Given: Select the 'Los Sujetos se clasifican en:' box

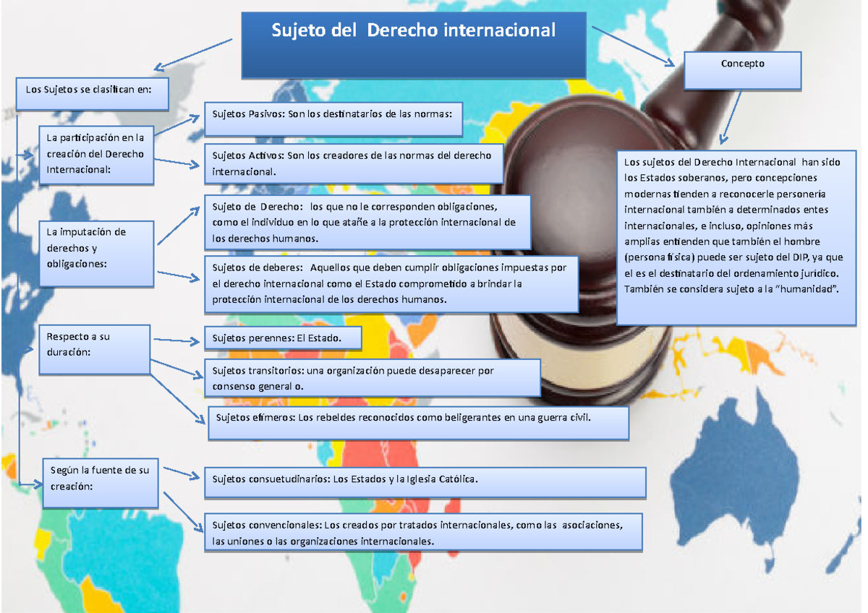Looking at the screenshot, I should pyautogui.click(x=93, y=94).
